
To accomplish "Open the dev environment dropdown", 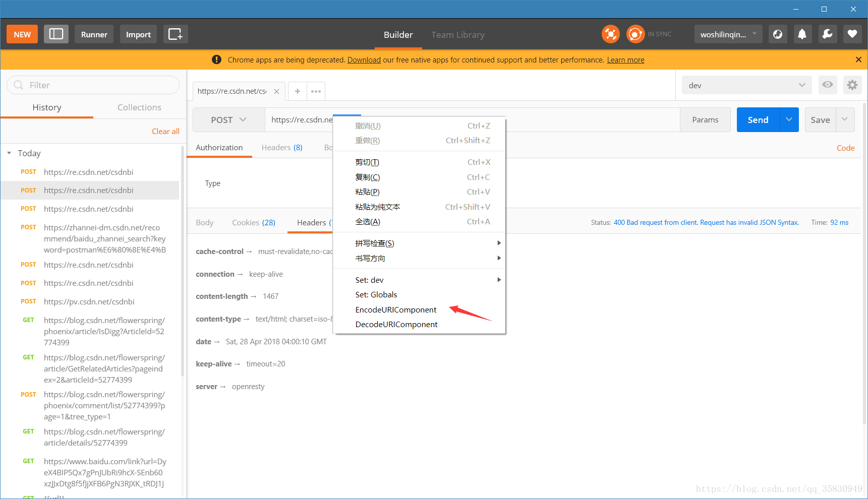I will click(746, 85).
